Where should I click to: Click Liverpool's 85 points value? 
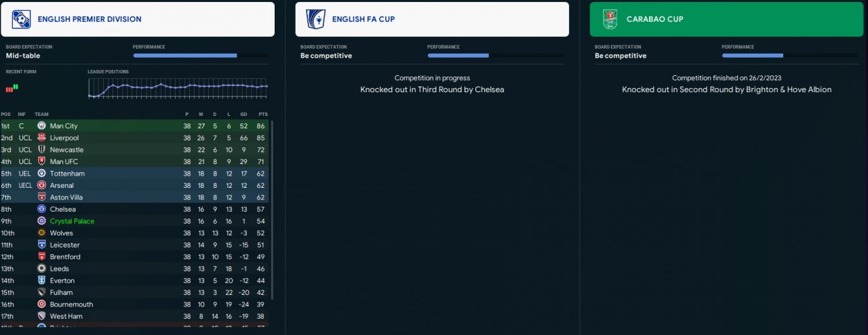(261, 138)
